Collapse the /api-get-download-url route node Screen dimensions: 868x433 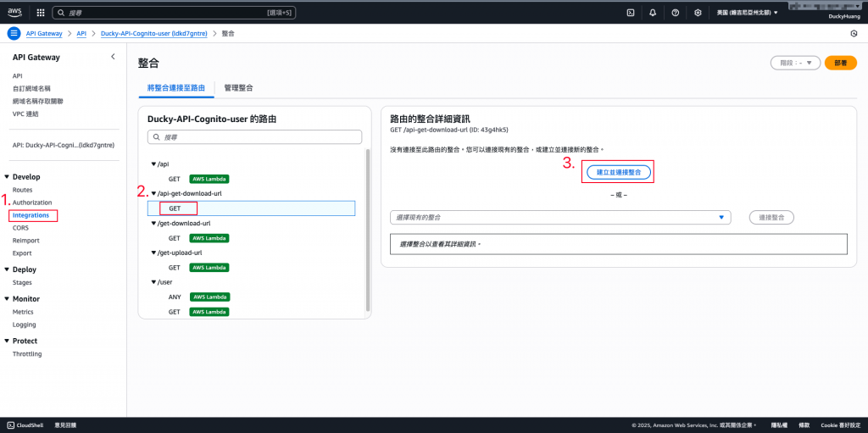[x=154, y=194]
